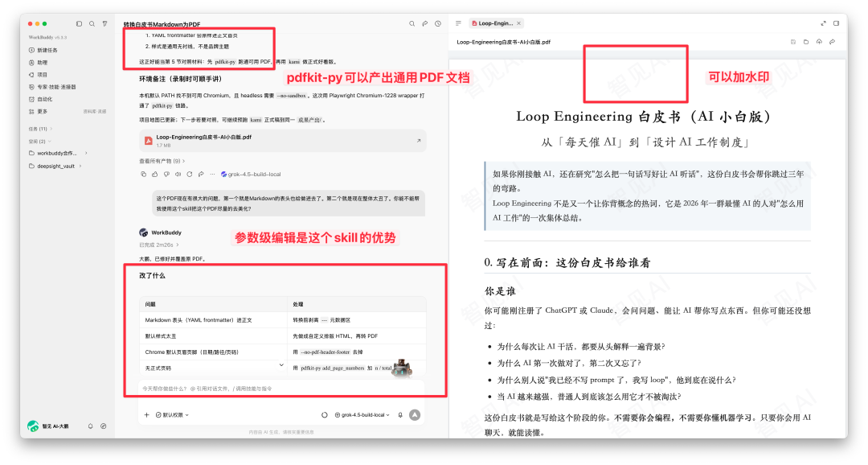
Task: Collapse the table with the down chevron
Action: point(281,364)
